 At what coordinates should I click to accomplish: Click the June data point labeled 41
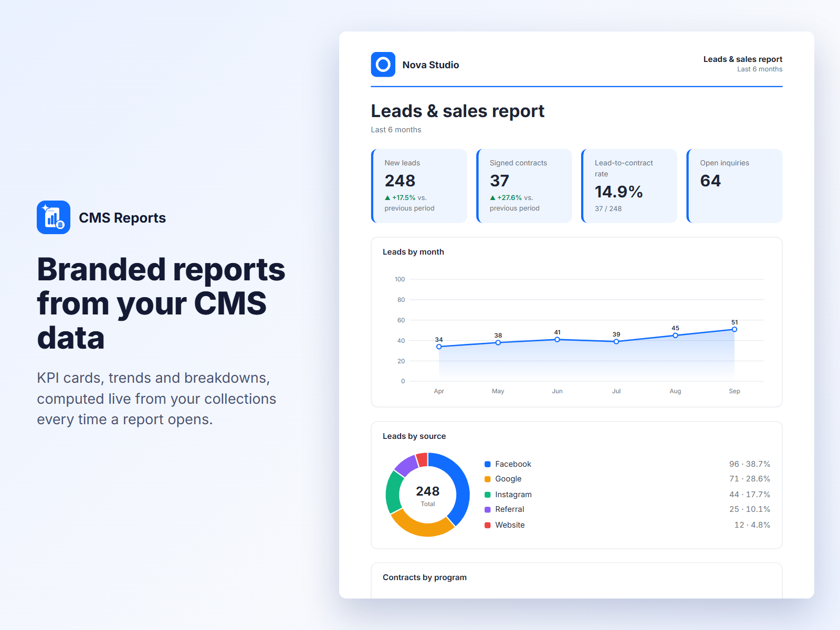click(557, 340)
